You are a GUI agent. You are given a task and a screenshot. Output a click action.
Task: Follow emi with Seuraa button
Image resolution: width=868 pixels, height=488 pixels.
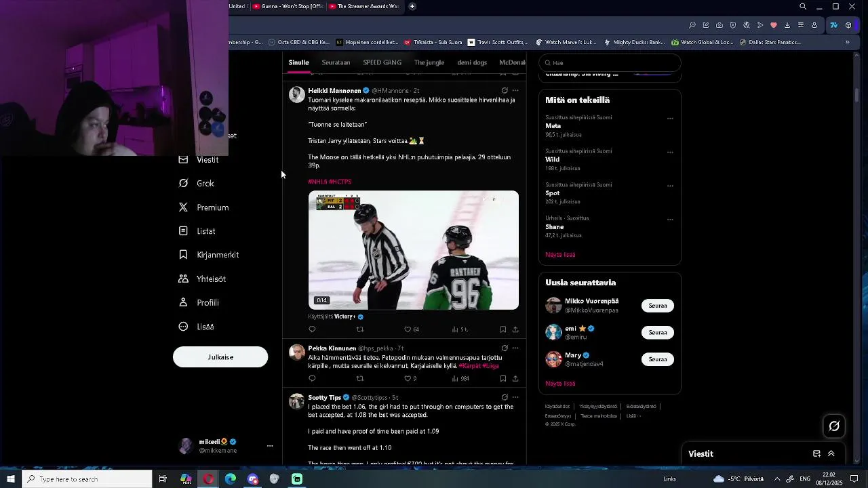(658, 333)
